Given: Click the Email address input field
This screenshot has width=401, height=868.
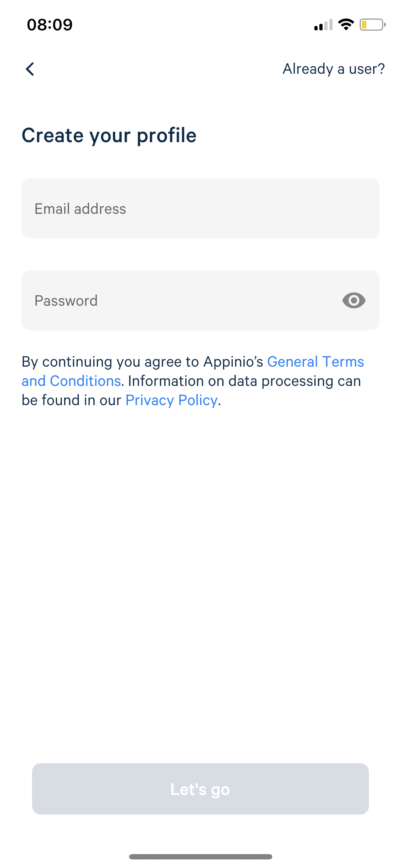Looking at the screenshot, I should point(200,208).
